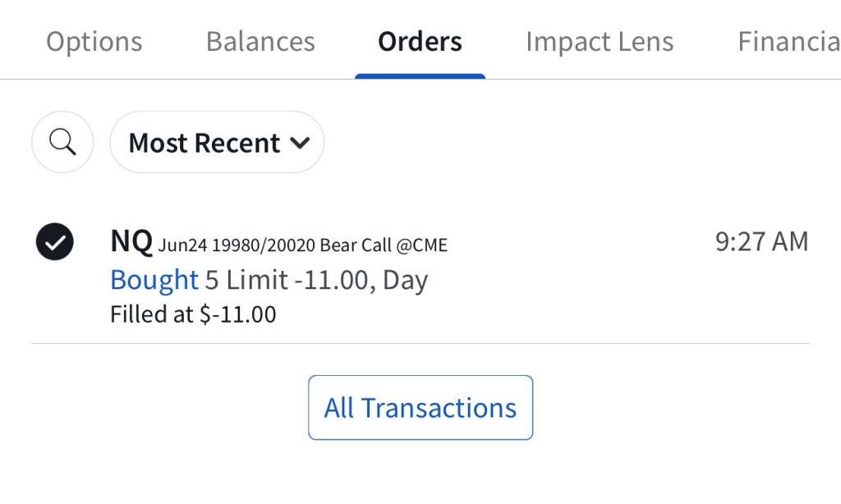Expand the Most Recent sort dropdown
The width and height of the screenshot is (841, 504).
point(217,143)
